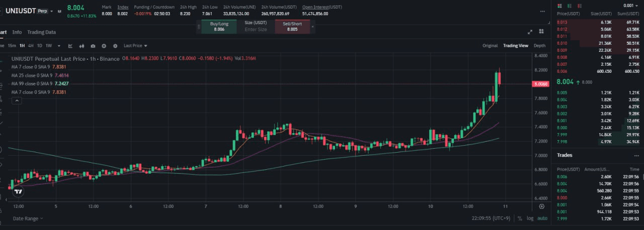
Task: Click the 560.280 amount trade row
Action: tap(598, 191)
